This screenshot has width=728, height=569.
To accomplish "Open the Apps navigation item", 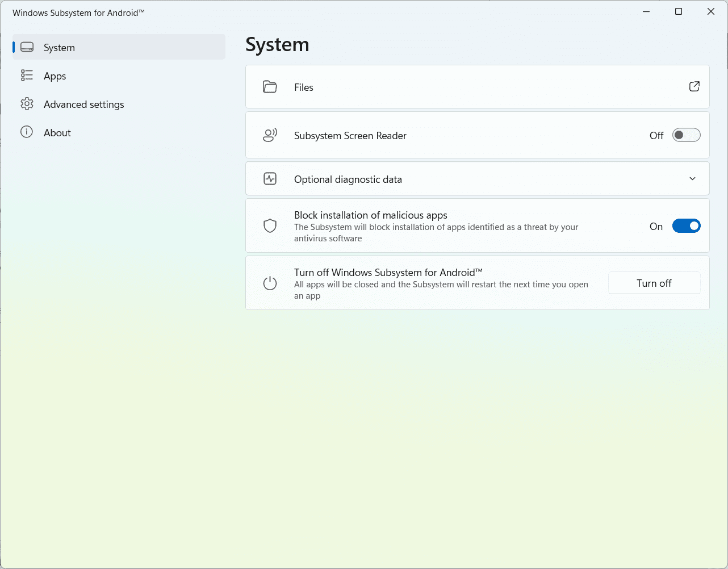I will [119, 76].
